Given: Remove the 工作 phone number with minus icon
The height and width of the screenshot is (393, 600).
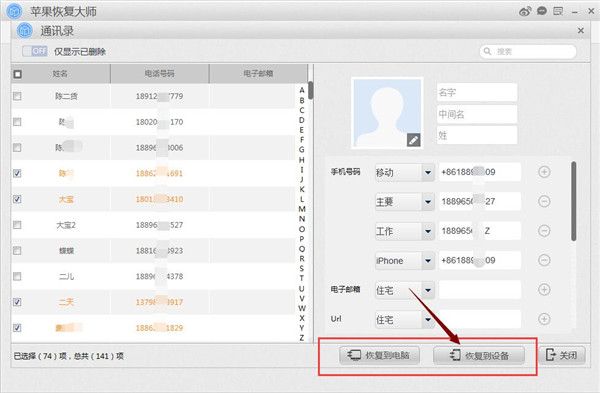Looking at the screenshot, I should point(544,230).
